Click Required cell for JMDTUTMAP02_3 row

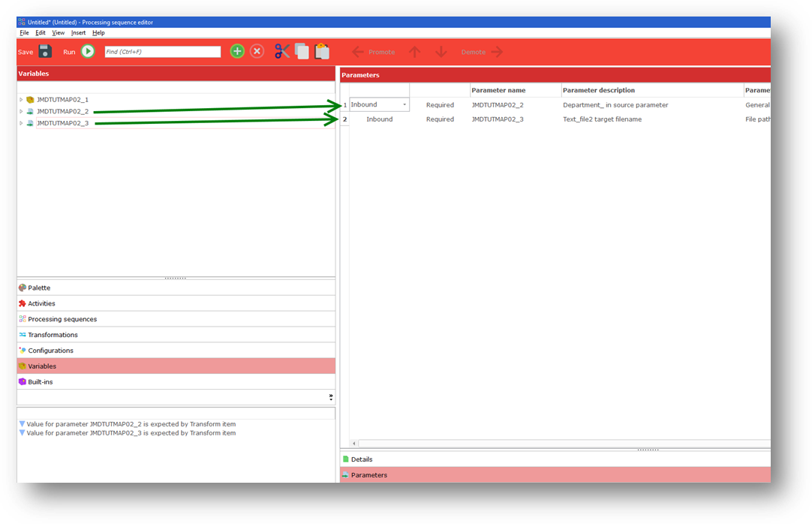(440, 119)
